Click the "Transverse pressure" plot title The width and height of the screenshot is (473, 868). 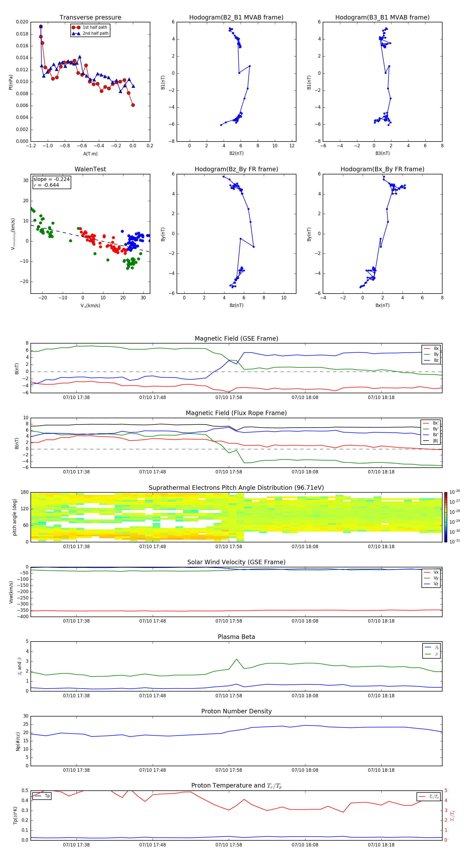pyautogui.click(x=90, y=18)
